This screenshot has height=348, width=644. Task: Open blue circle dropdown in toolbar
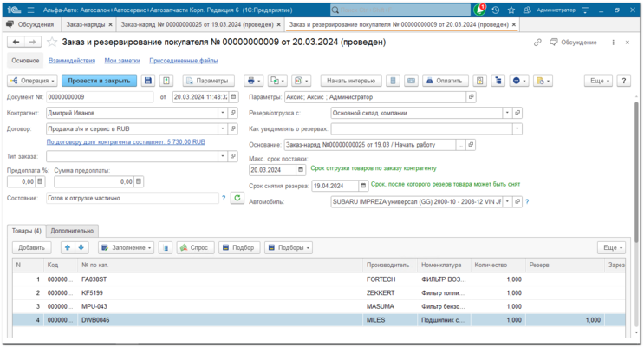[x=519, y=81]
